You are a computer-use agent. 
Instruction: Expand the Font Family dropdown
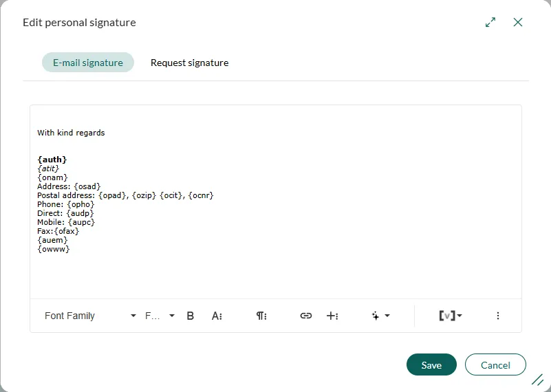coord(91,316)
